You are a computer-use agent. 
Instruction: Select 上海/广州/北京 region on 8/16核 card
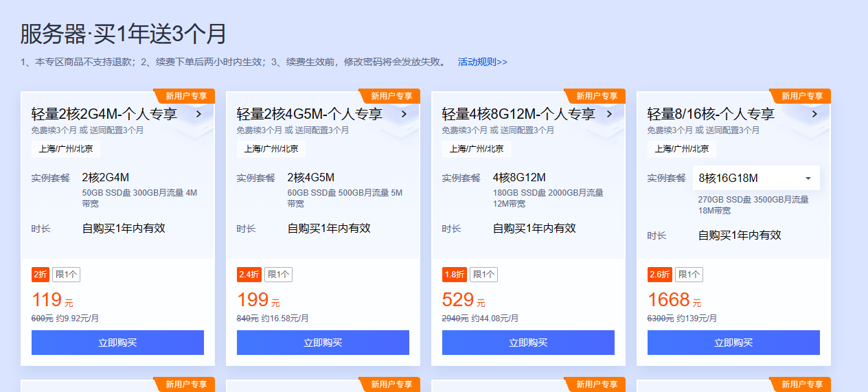[682, 149]
